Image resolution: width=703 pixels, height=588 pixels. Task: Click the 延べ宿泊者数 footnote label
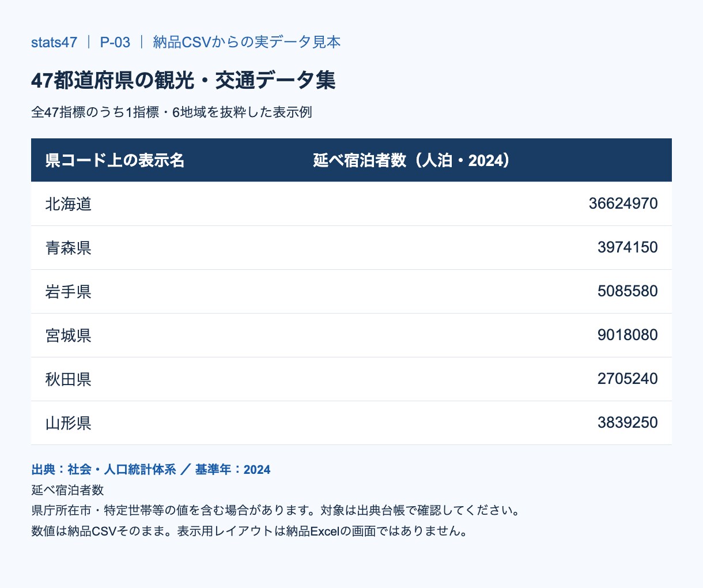(67, 490)
